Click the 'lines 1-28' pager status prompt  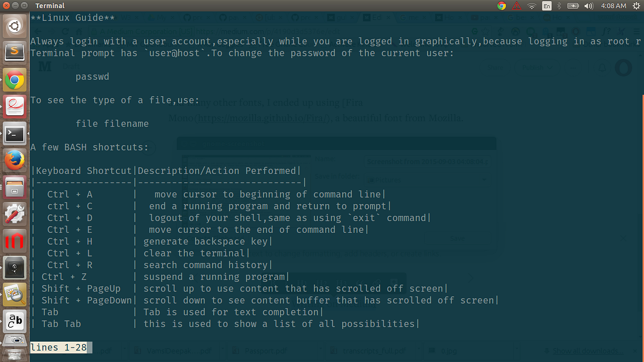tap(58, 347)
